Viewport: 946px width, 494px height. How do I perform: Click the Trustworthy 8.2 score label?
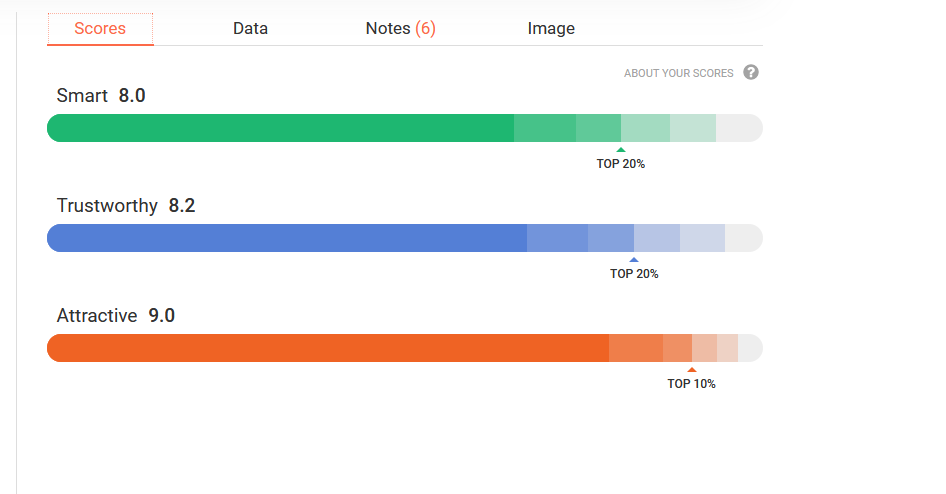(126, 206)
